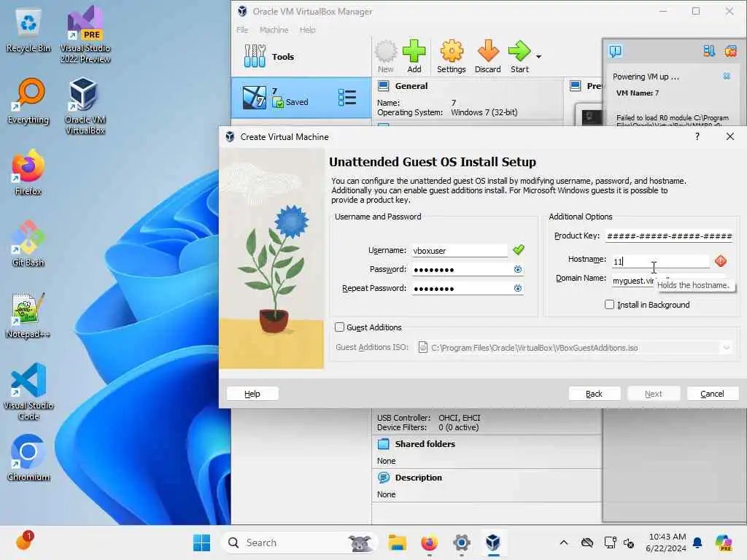Click the taskbar Search box

click(x=299, y=542)
